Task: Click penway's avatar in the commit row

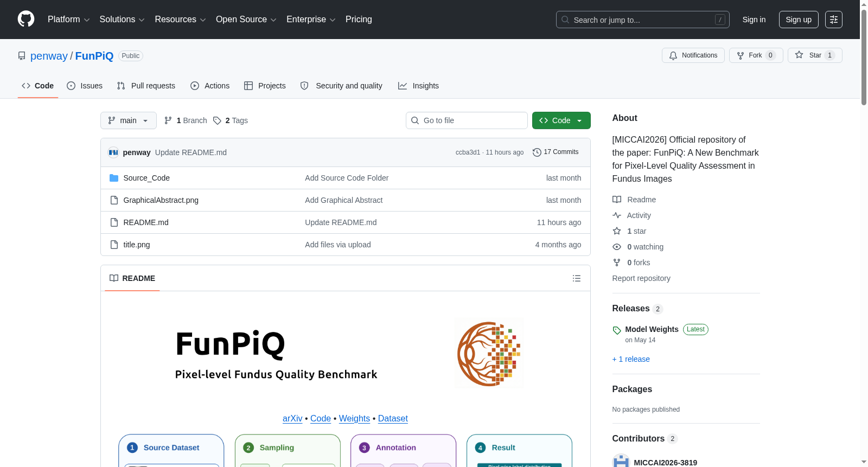Action: point(113,152)
